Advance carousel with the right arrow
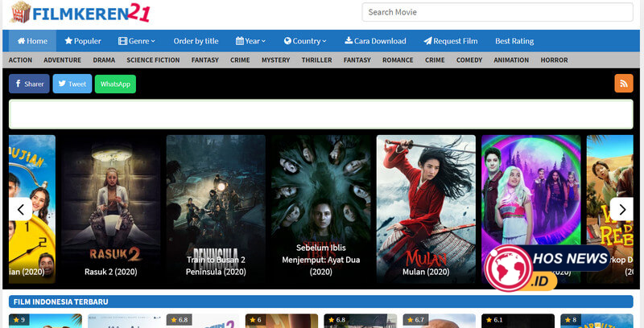This screenshot has height=328, width=644. pos(621,209)
